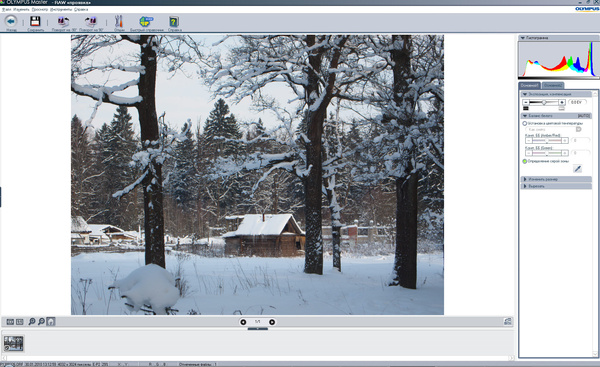Pick the gray point eyedropper tool
600x367 pixels.
click(x=577, y=168)
